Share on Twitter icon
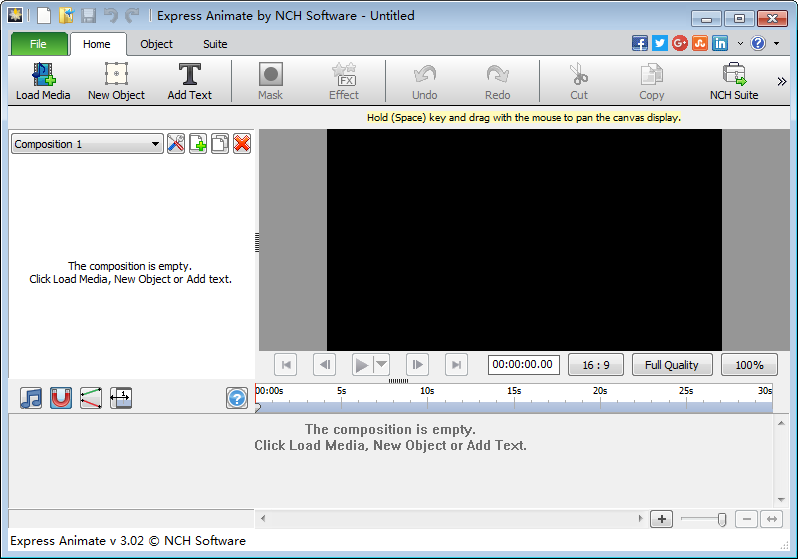 coord(660,43)
